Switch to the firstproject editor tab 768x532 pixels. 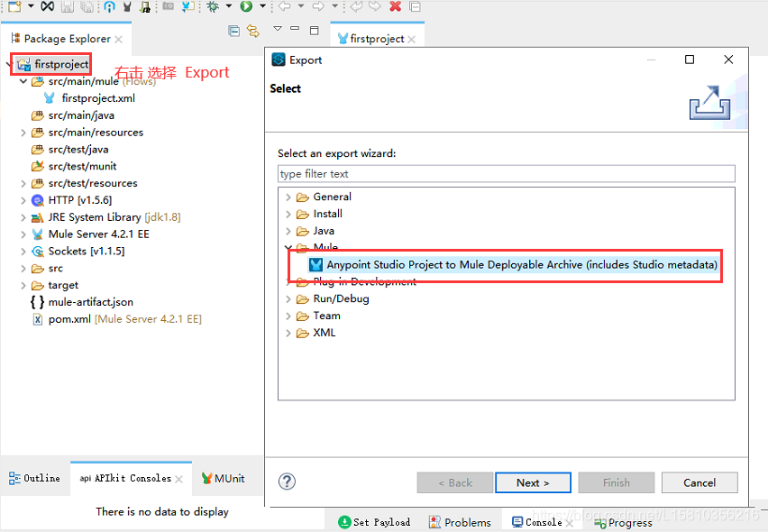pos(377,39)
